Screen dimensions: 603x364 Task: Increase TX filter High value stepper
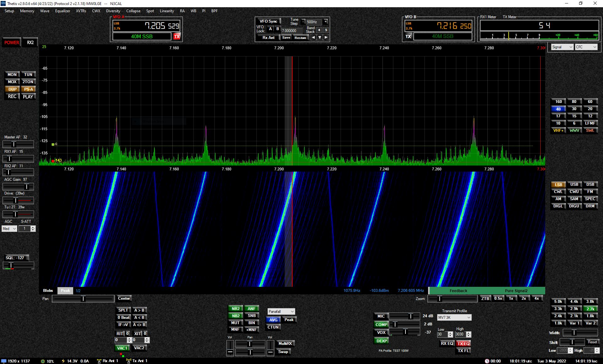[469, 333]
